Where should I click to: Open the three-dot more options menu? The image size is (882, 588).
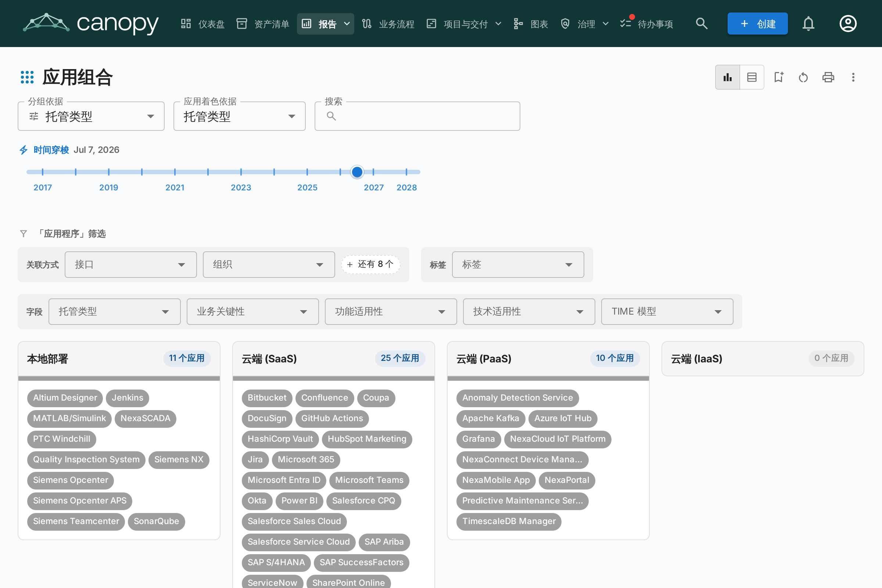click(x=853, y=77)
